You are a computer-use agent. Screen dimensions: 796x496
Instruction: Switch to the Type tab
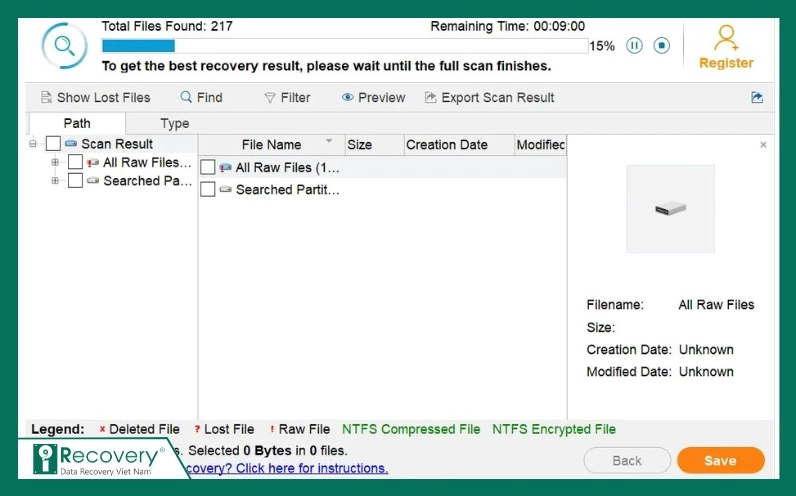(175, 123)
